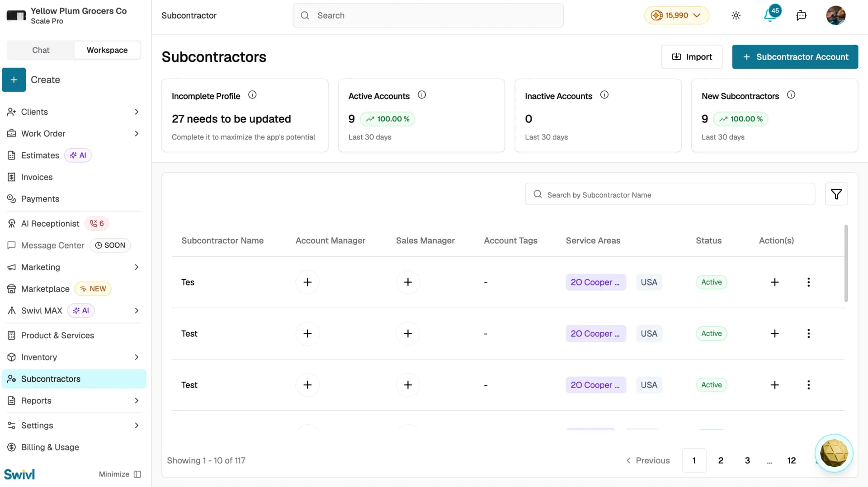The height and width of the screenshot is (487, 868).
Task: Open the user profile avatar
Action: pos(836,15)
